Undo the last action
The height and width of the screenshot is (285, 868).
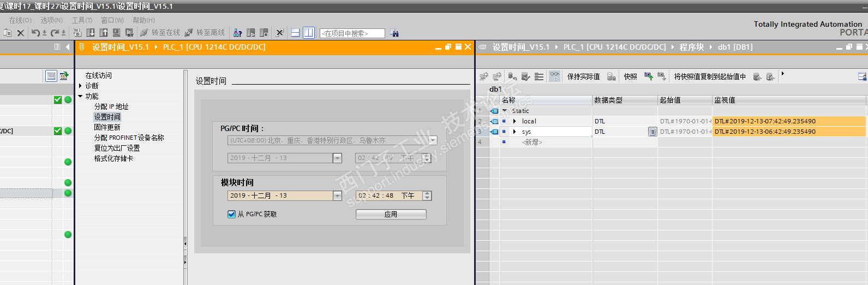click(x=35, y=33)
